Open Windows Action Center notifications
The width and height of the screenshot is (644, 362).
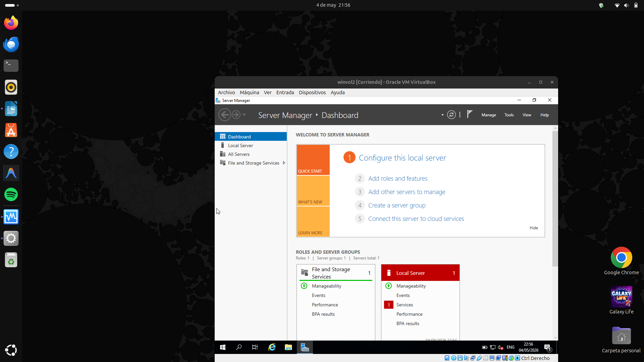[547, 348]
